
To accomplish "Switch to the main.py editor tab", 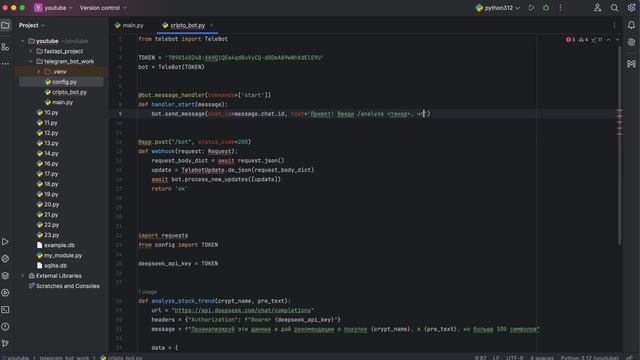I will click(x=129, y=25).
